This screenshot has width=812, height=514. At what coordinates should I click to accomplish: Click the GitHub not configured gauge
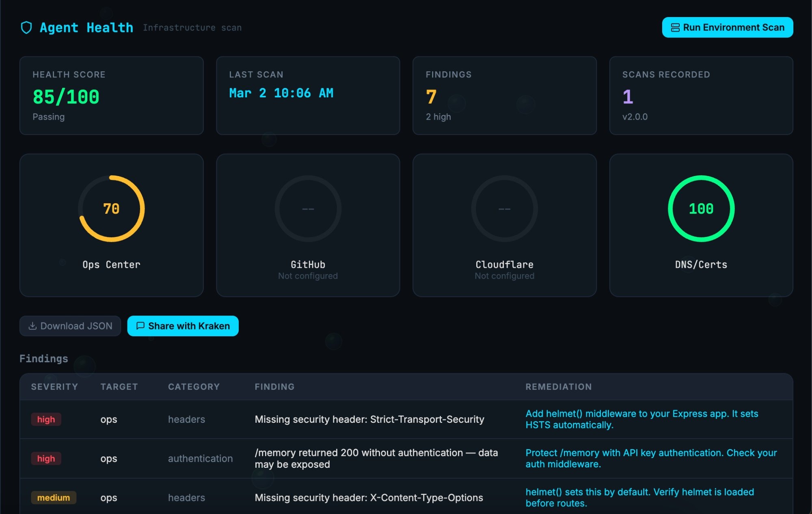[x=308, y=209]
